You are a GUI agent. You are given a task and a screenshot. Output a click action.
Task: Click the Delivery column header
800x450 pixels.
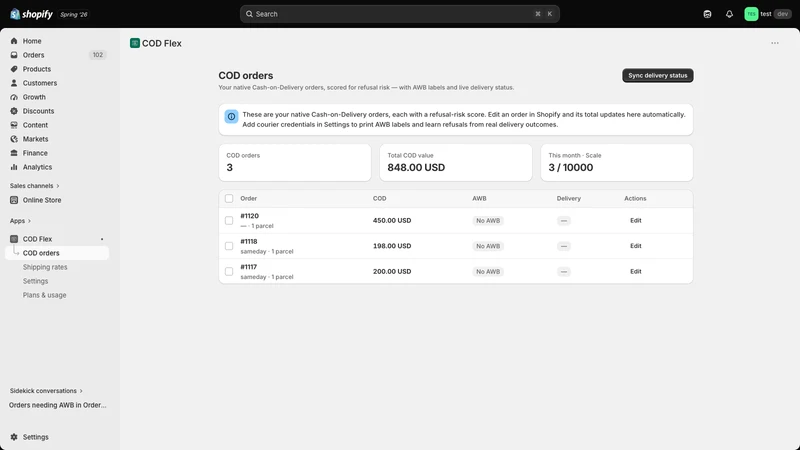pyautogui.click(x=568, y=198)
